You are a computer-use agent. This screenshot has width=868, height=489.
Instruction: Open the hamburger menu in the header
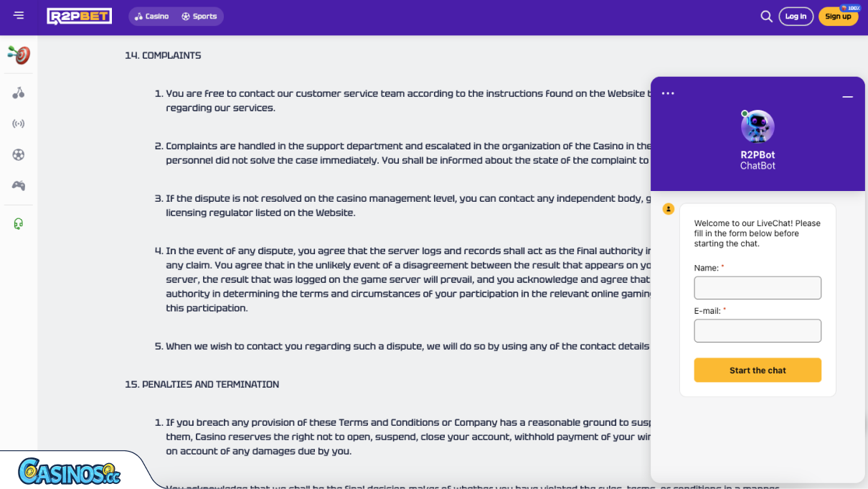coord(19,16)
